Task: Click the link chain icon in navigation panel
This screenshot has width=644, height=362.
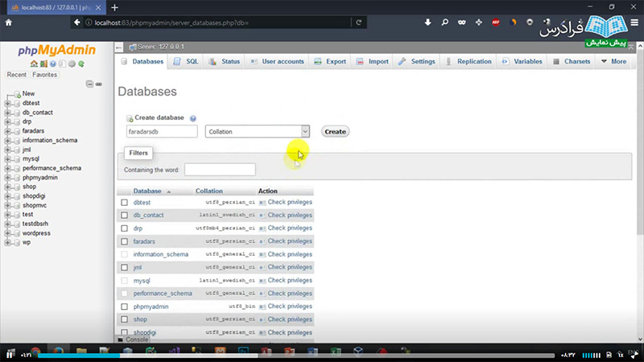Action: [98, 84]
